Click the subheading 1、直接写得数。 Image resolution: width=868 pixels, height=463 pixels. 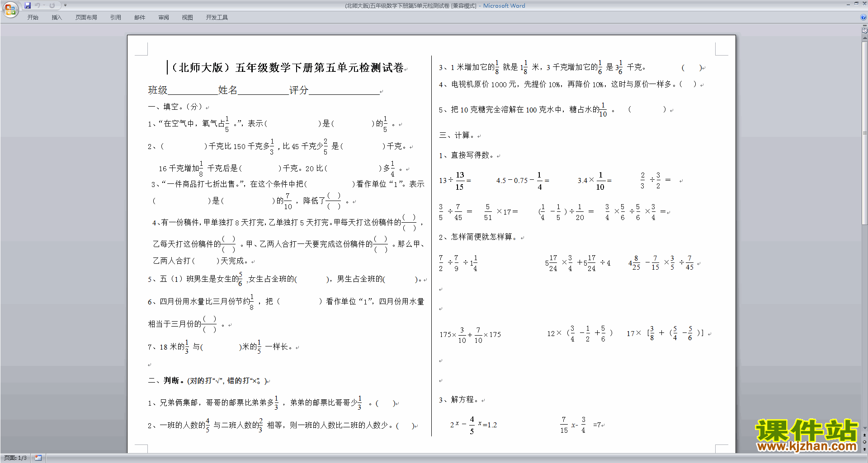pyautogui.click(x=467, y=155)
